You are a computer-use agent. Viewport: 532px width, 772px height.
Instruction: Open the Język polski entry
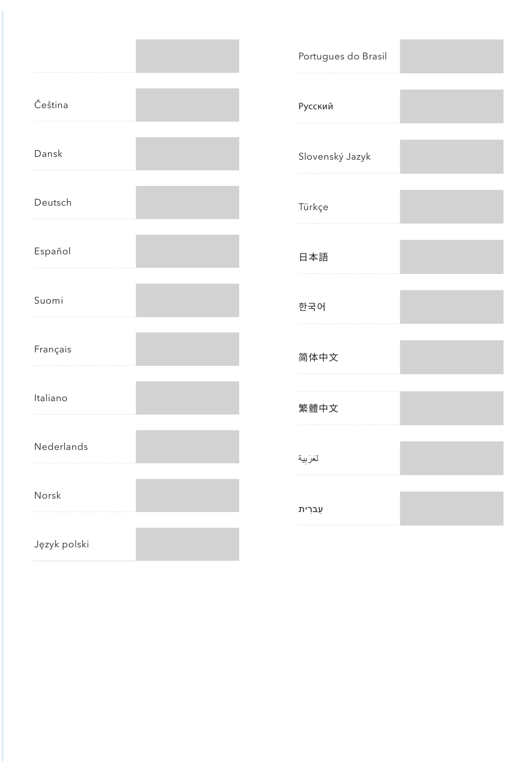tap(62, 545)
